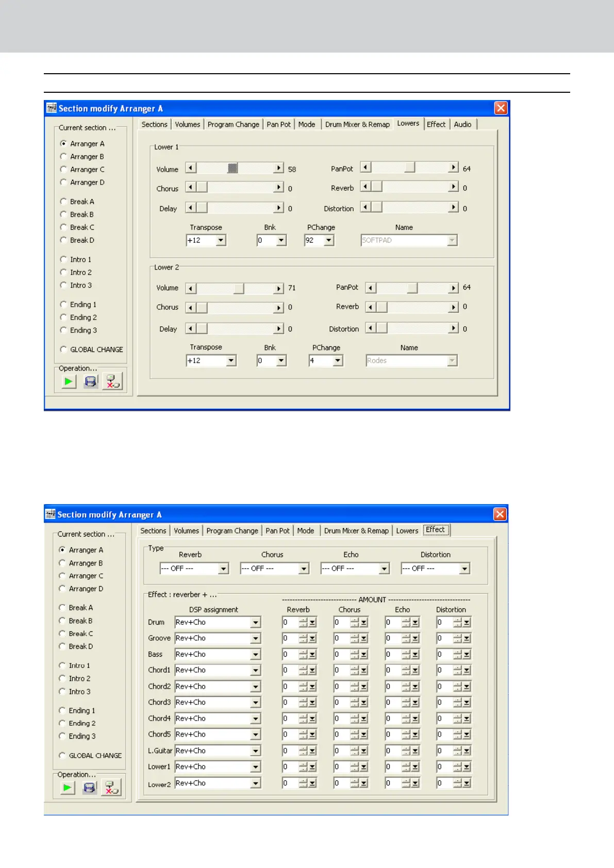Click save disk icon in lower Effect window

point(90,788)
